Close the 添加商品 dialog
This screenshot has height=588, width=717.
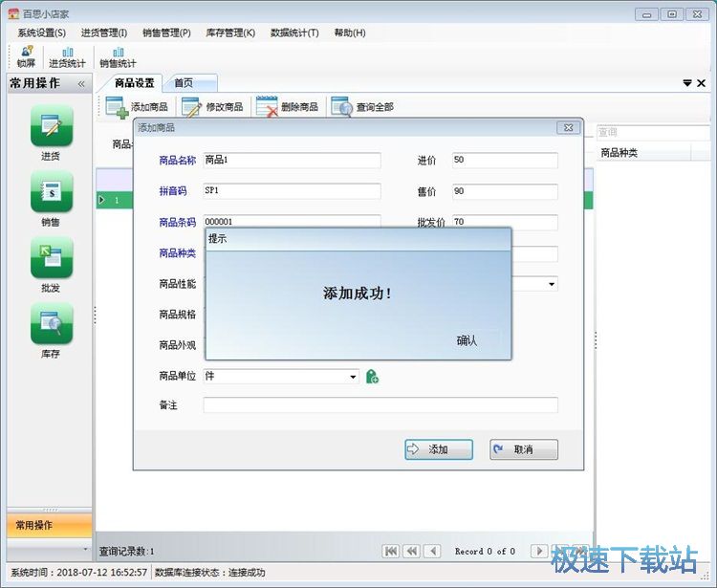pos(569,127)
